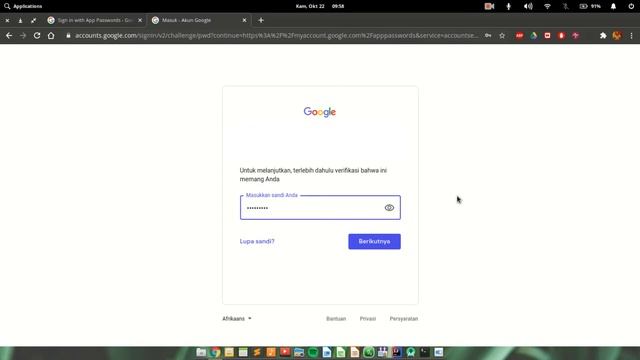Viewport: 640px width, 360px height.
Task: Open the Privasi footer link
Action: [x=368, y=318]
